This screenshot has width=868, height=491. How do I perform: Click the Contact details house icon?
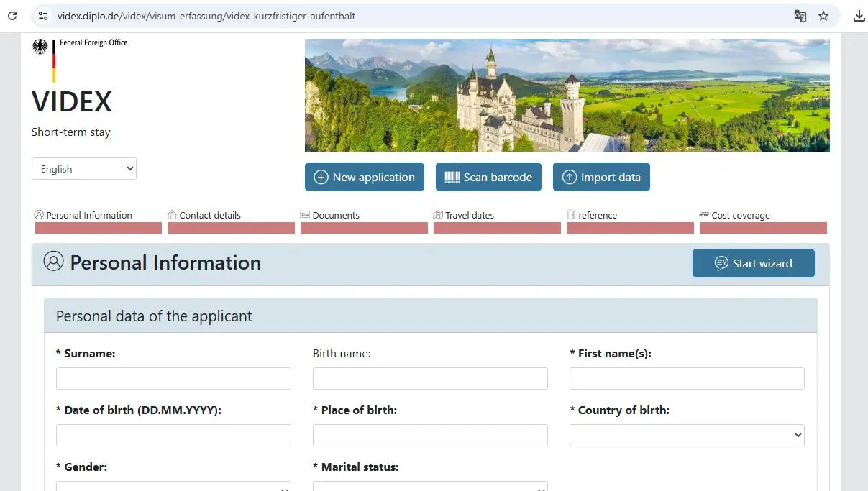171,215
